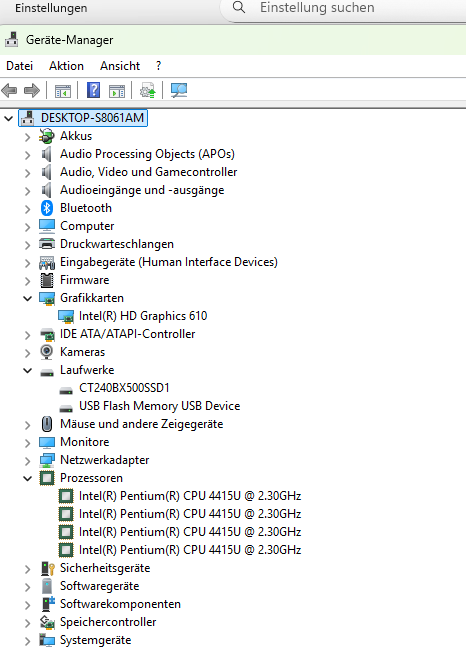Select the first Intel Pentium CPU 4415U entry
Screen dimensions: 466x650
click(x=190, y=496)
